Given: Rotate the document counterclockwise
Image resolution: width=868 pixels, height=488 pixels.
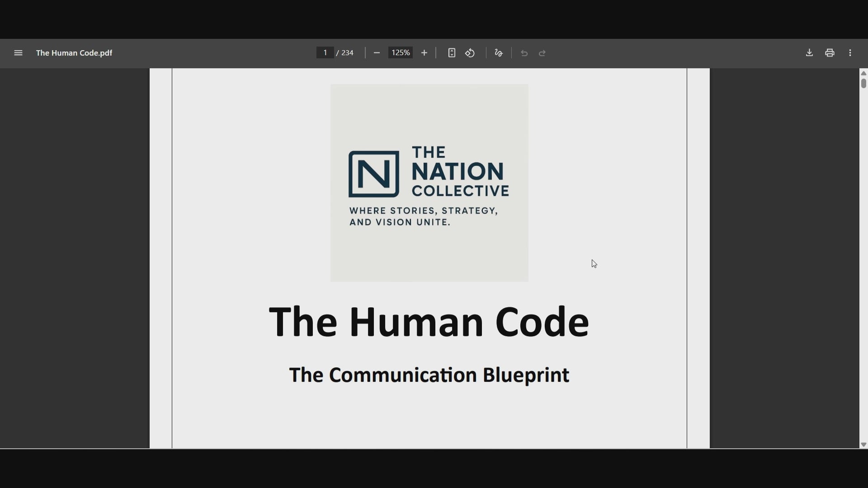Looking at the screenshot, I should pos(470,53).
